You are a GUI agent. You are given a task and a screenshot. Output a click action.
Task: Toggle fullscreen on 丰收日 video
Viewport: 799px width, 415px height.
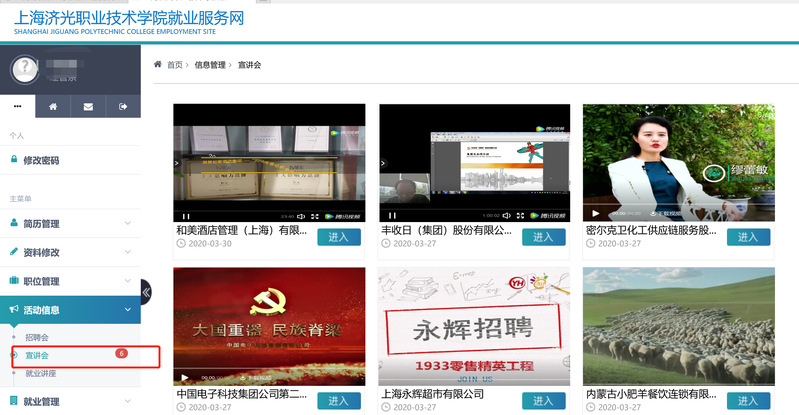point(521,215)
